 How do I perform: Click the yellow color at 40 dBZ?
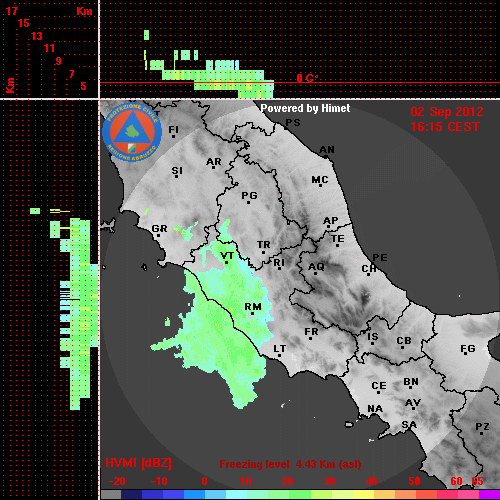pyautogui.click(x=363, y=494)
